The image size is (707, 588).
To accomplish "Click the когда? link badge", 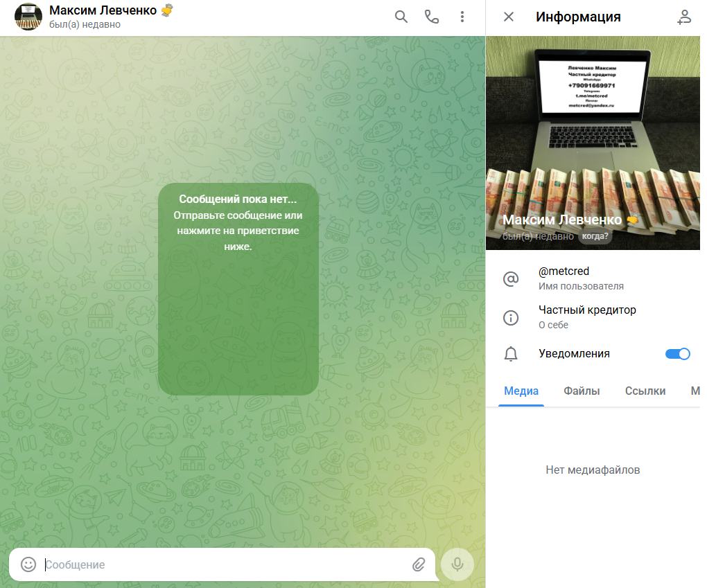I will 595,236.
